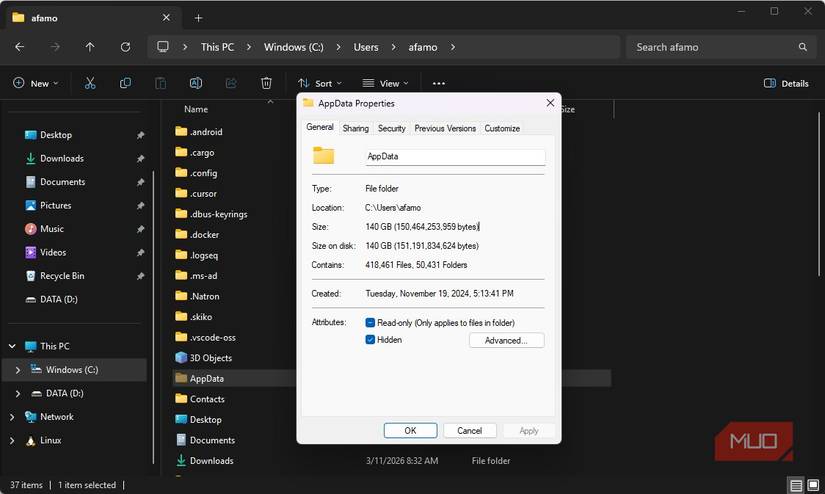Sort by the Name column header
This screenshot has height=494, width=825.
[x=196, y=109]
